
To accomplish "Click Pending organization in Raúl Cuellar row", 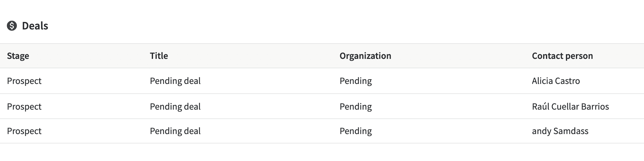I will pyautogui.click(x=356, y=106).
